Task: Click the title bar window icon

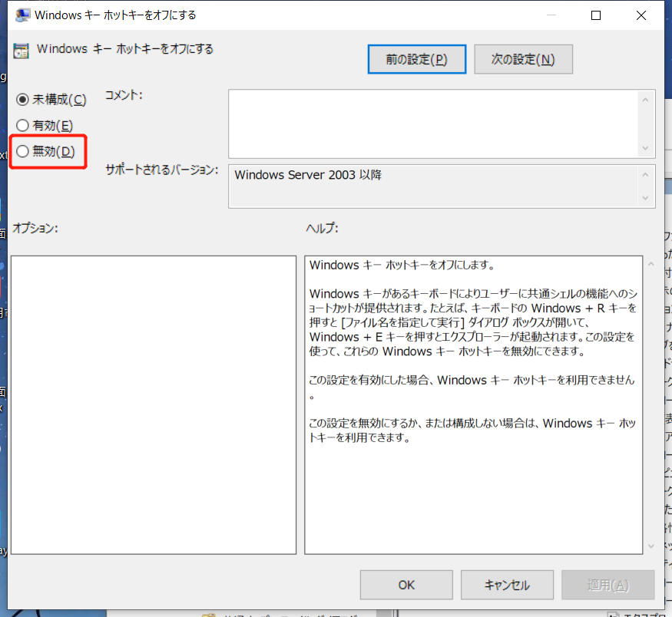Action: [x=22, y=15]
